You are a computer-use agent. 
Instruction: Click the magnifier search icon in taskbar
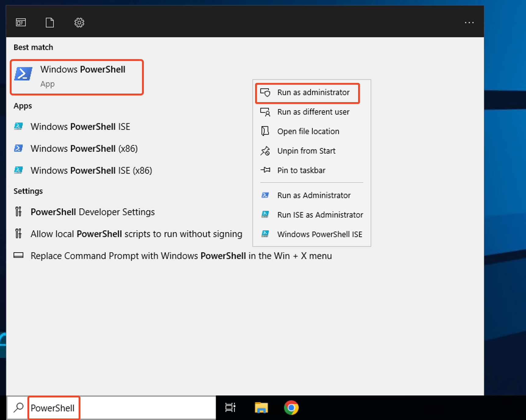tap(18, 408)
